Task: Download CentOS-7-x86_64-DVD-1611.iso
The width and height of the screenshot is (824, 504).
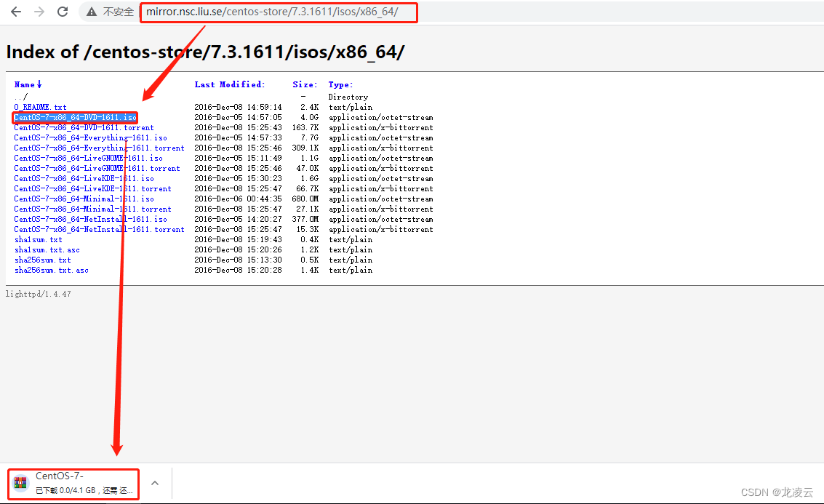Action: [x=75, y=117]
